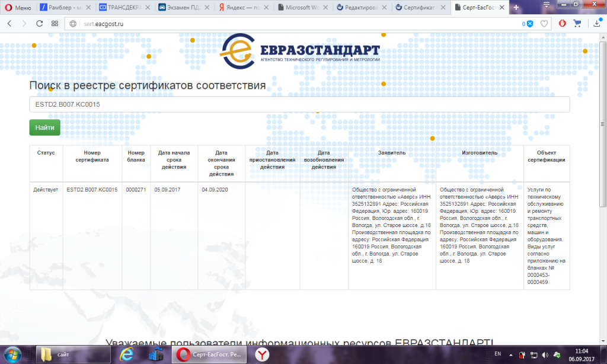Click the Изготовитель column header

click(480, 153)
